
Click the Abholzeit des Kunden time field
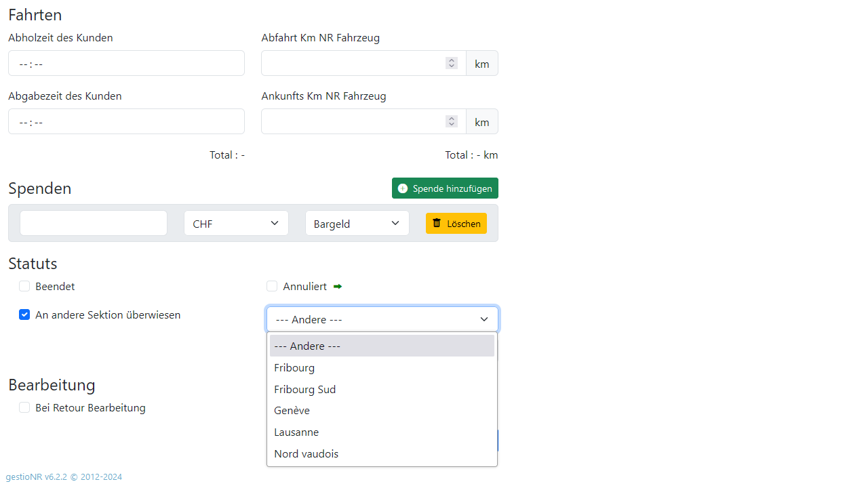(126, 64)
